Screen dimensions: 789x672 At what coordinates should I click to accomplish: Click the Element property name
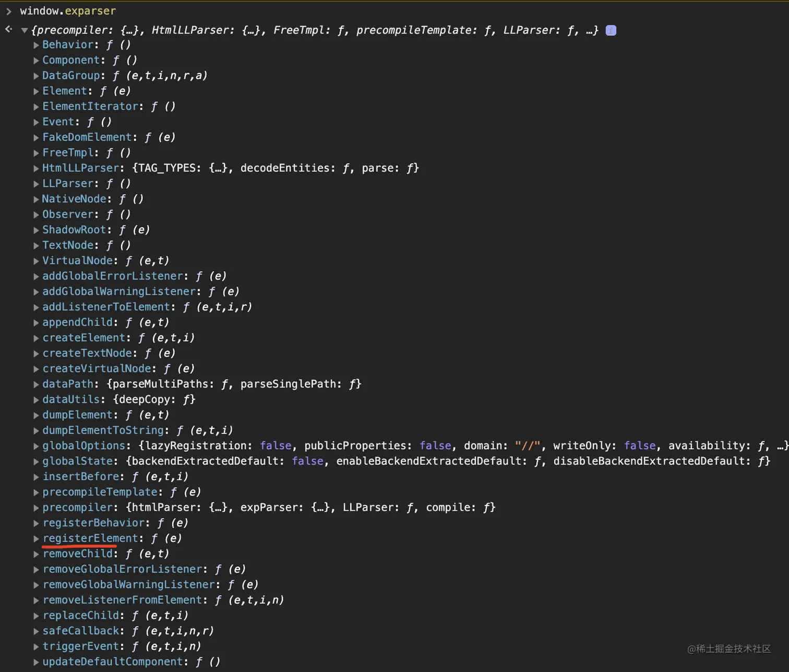point(64,91)
